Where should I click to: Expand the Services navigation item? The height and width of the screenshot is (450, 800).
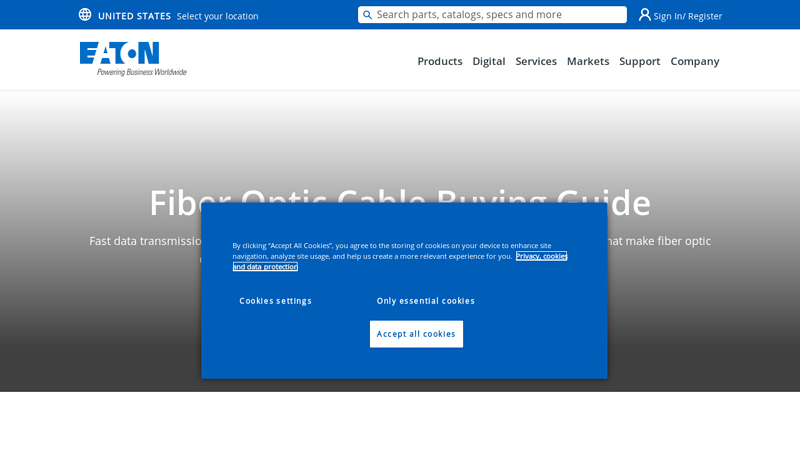[x=536, y=61]
